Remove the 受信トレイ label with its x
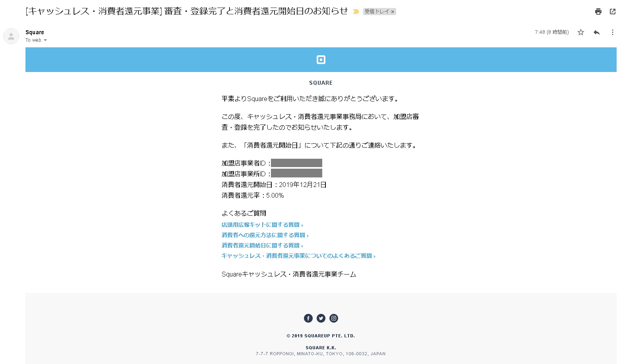621x364 pixels. coord(393,12)
